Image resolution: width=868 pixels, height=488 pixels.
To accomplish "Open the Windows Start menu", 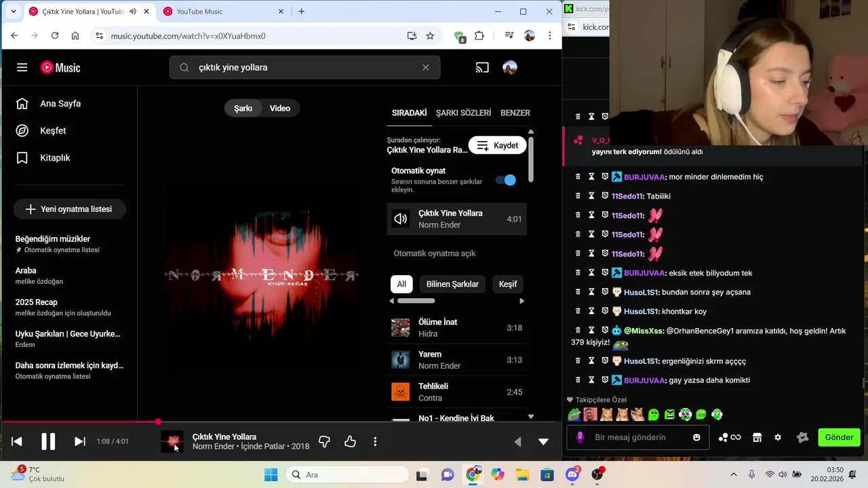I will pos(271,474).
